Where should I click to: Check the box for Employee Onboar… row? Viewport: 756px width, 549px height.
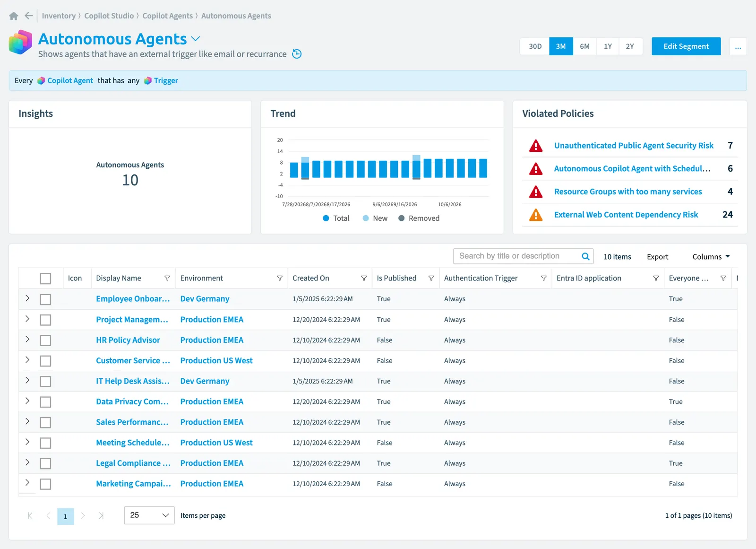click(45, 299)
